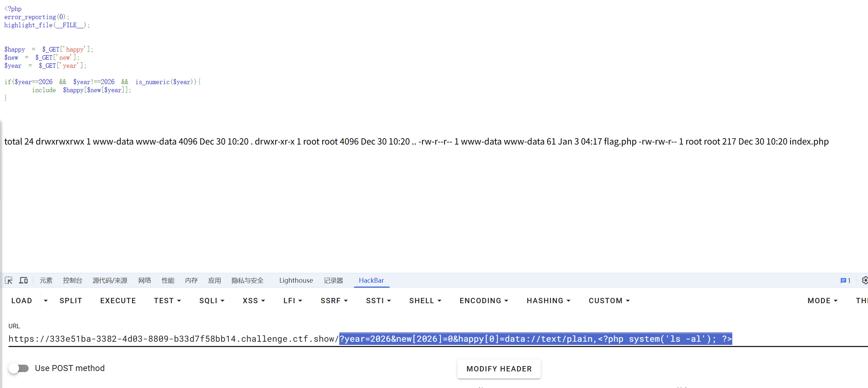The image size is (868, 388).
Task: Switch to the HackBar tab
Action: click(x=371, y=280)
